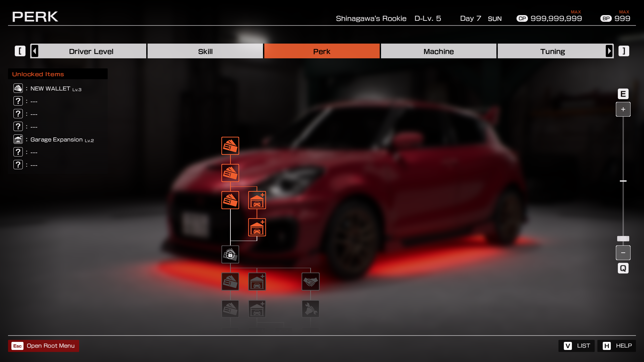
Task: Click NEW WALLET Lv.3 text
Action: click(x=56, y=88)
